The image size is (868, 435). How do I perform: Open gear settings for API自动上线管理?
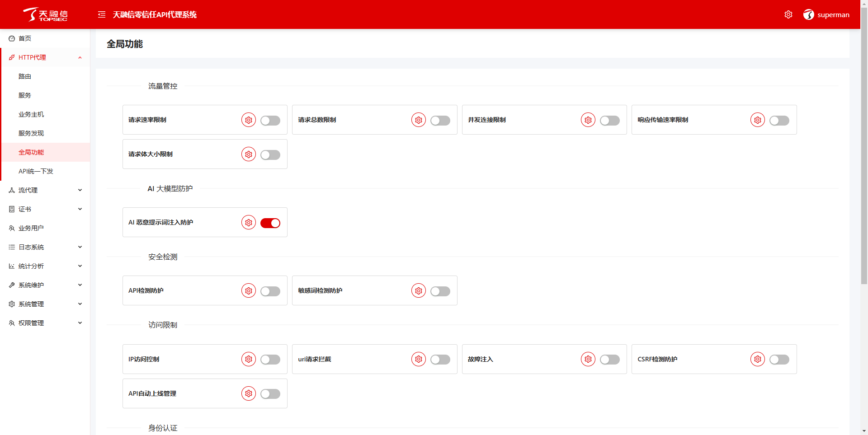pos(249,394)
